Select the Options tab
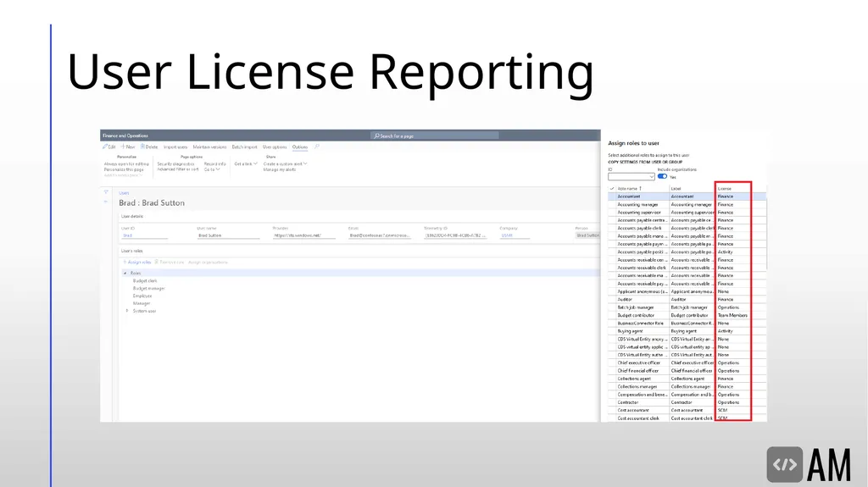The image size is (868, 487). pos(300,147)
